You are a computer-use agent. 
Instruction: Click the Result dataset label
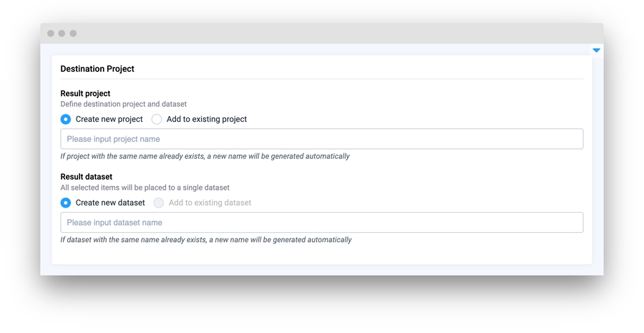86,177
